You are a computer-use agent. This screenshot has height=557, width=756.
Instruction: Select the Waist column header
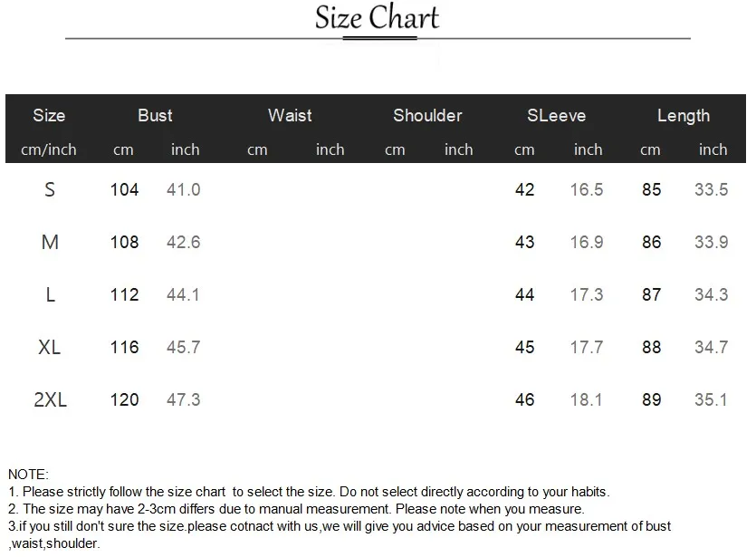tap(290, 115)
